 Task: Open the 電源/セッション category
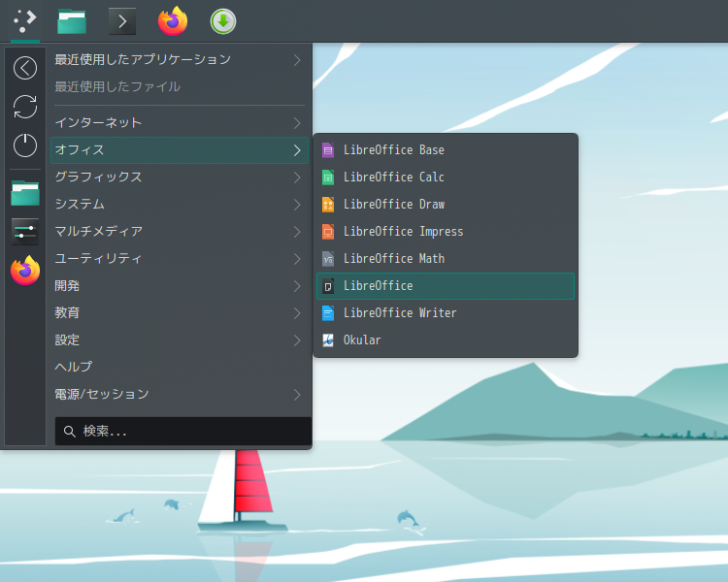point(180,395)
